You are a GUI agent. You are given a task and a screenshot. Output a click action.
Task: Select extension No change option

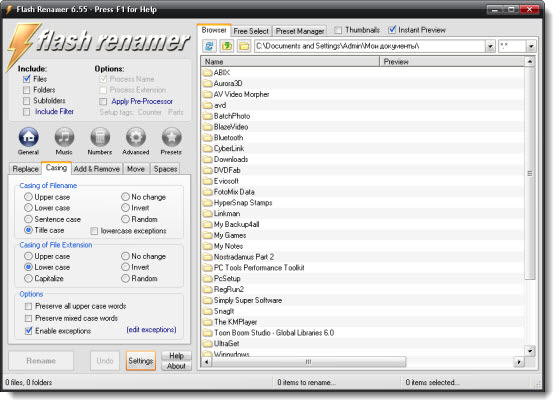125,256
